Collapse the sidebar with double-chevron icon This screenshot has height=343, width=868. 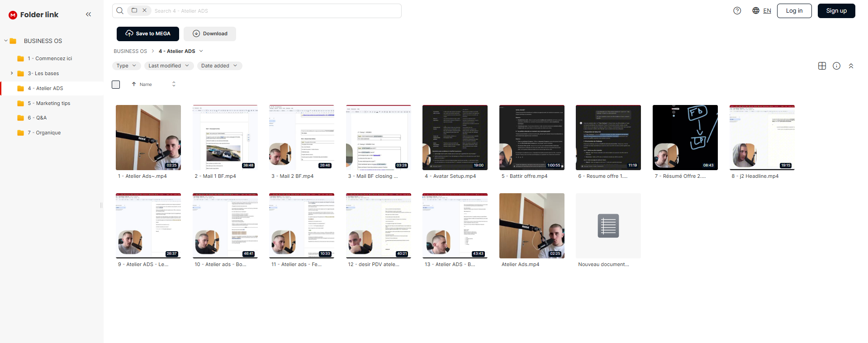(88, 14)
